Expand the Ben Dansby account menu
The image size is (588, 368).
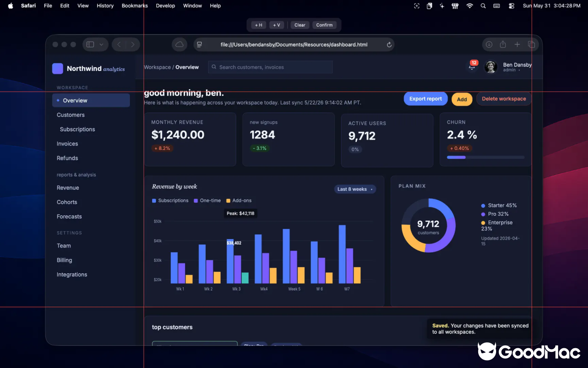tap(508, 67)
